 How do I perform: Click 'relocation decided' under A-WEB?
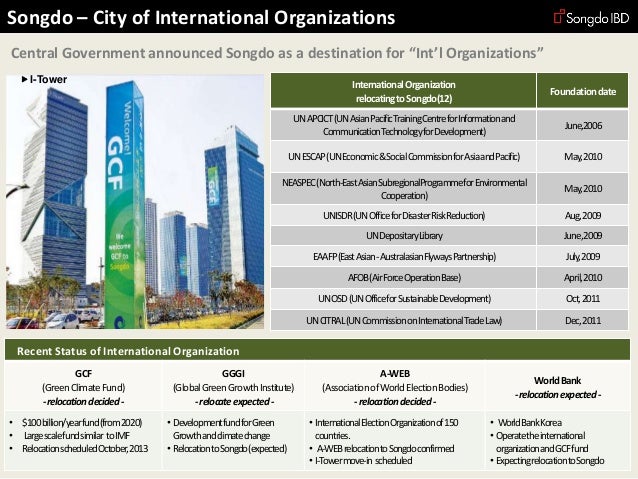[x=395, y=402]
